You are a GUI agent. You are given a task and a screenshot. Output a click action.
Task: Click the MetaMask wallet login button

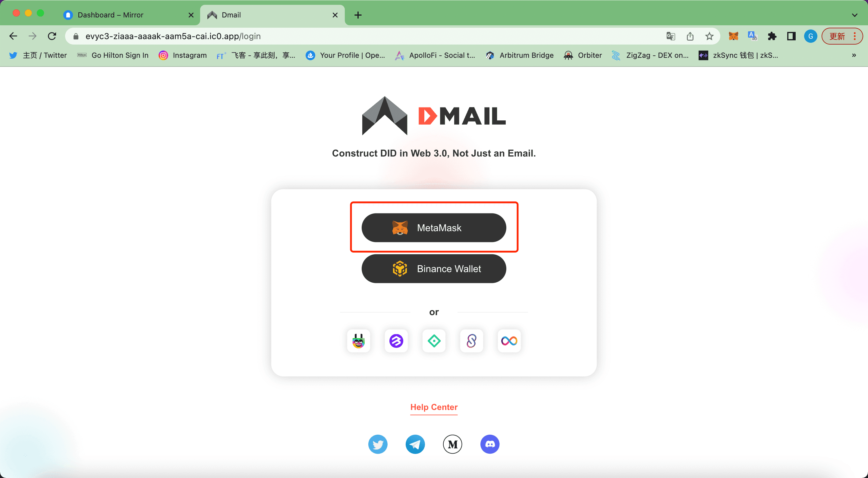(434, 228)
